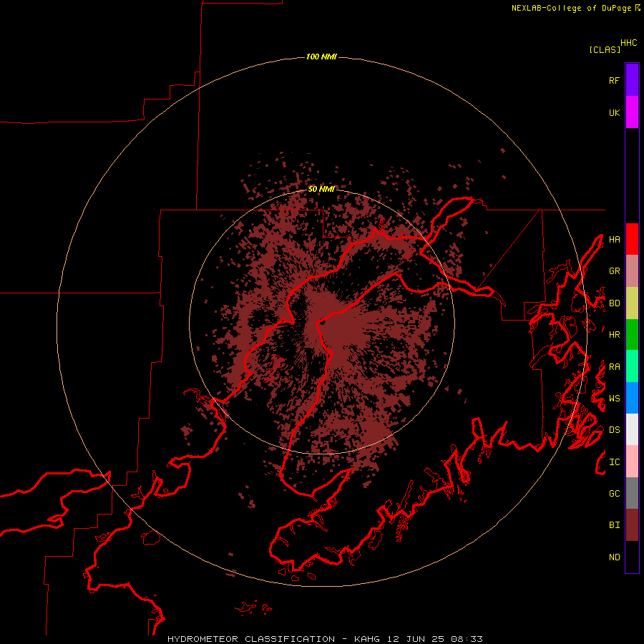Click the "BI" legend label

[x=614, y=525]
